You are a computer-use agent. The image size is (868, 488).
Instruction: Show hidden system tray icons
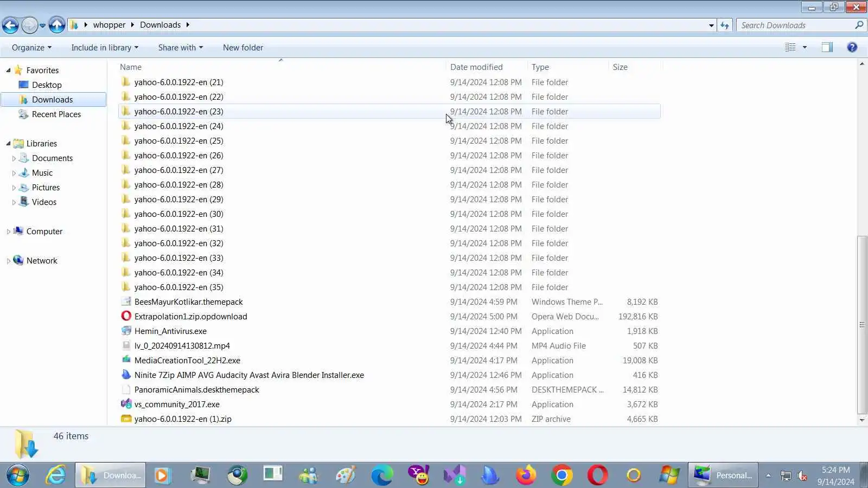[x=768, y=476]
